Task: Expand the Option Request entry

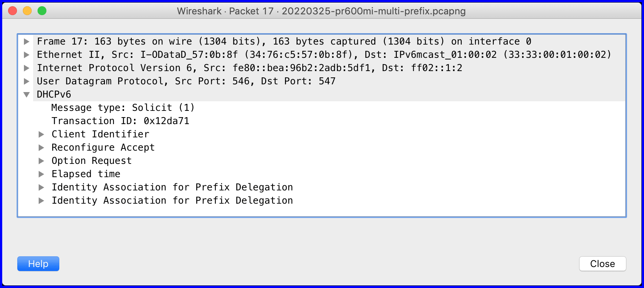Action: [41, 161]
